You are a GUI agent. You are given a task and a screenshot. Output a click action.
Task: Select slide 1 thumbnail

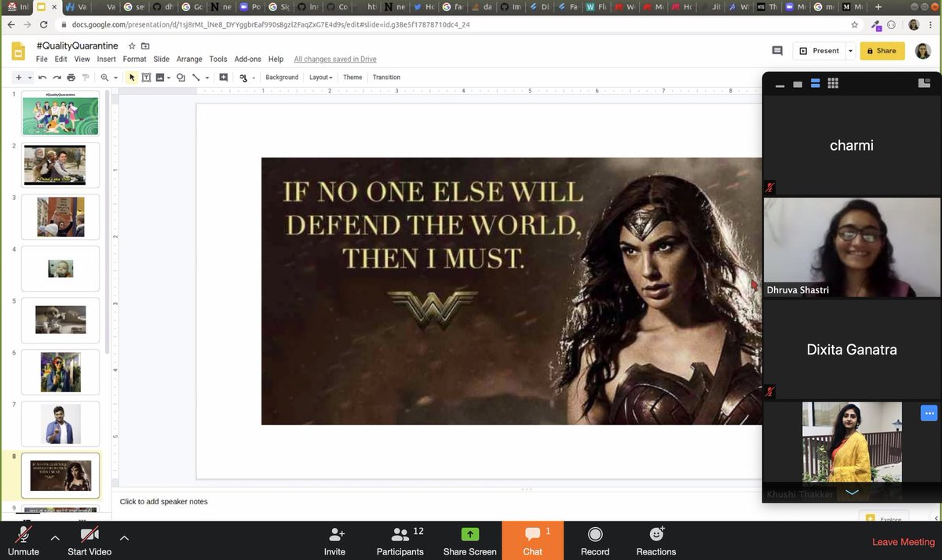[x=60, y=113]
